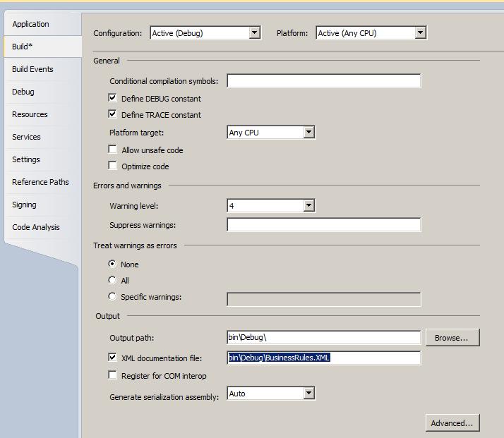Viewport: 504px width, 438px height.
Task: Click the Specific warnings text box
Action: [x=324, y=299]
